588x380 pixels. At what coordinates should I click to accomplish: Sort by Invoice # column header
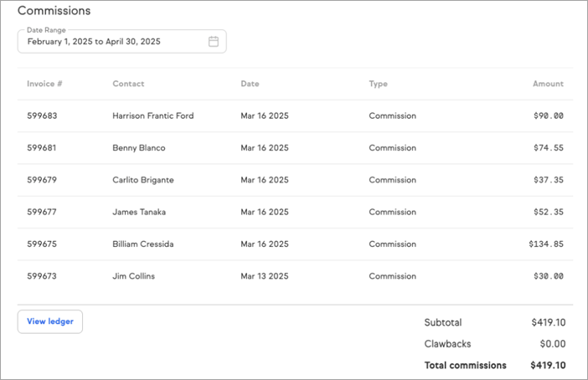click(45, 84)
